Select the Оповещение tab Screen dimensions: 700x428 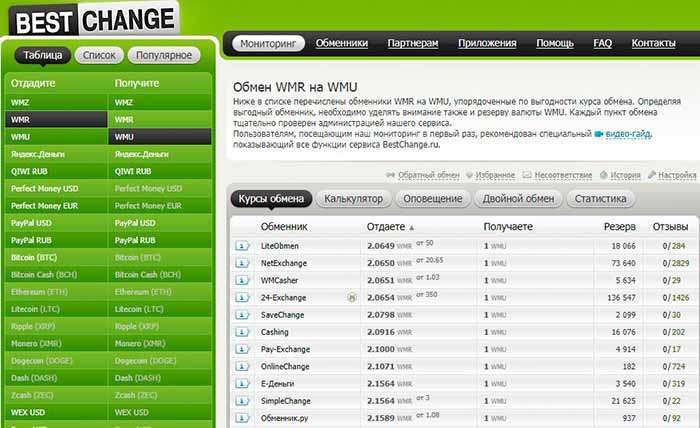(433, 199)
